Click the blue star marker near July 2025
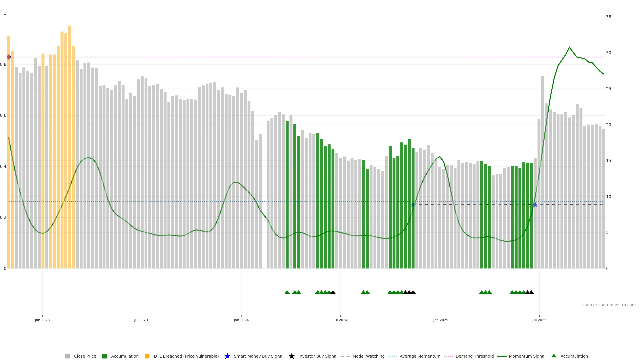The width and height of the screenshot is (644, 362). click(535, 205)
